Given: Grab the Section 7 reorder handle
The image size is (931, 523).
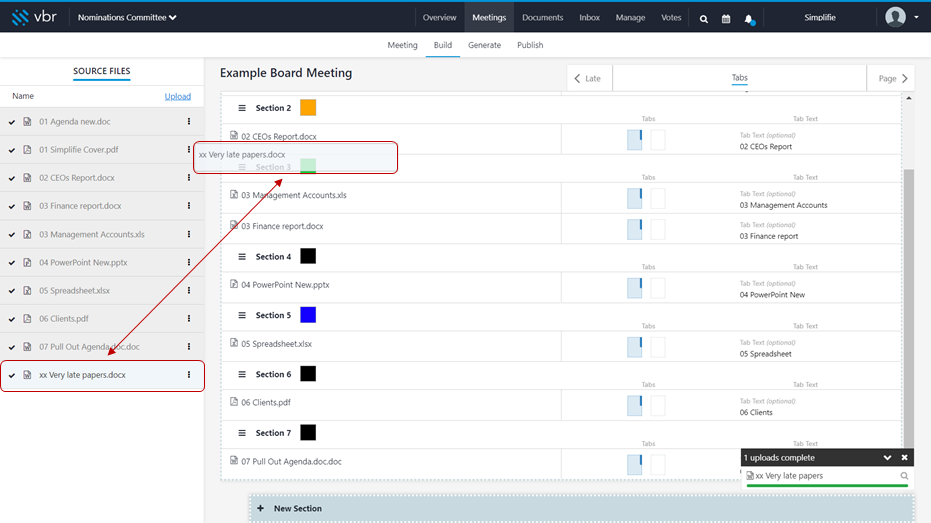Looking at the screenshot, I should tap(242, 433).
